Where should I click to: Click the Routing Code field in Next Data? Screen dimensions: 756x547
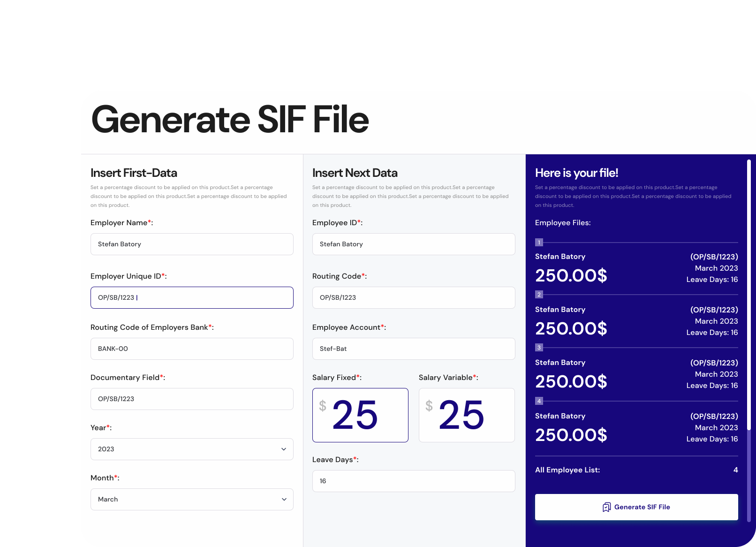pos(414,297)
